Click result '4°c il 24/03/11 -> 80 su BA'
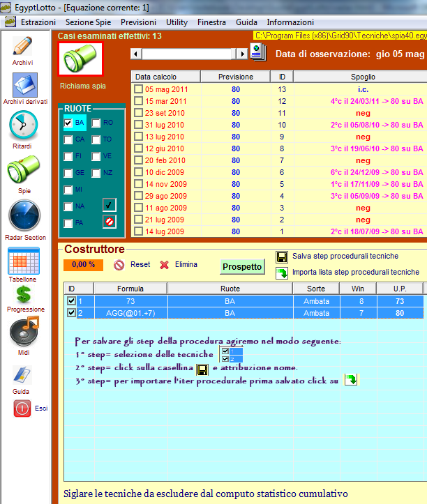Viewport: 427px width, 504px height. tap(377, 101)
